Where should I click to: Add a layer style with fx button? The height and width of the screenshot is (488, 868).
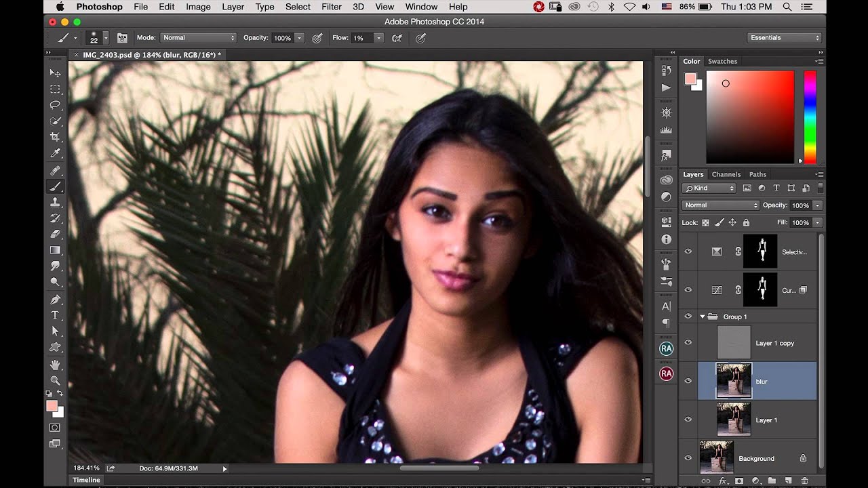coord(723,481)
